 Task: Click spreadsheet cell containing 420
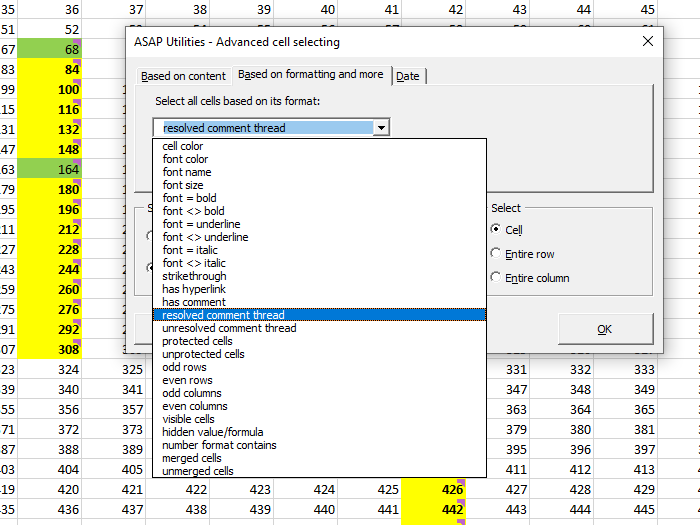[x=50, y=489]
